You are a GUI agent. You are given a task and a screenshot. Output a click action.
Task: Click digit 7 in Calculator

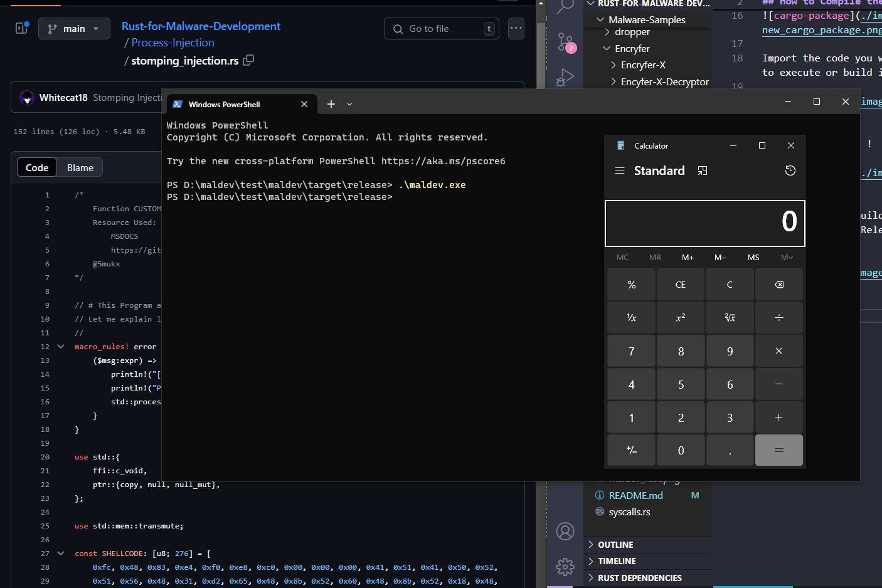631,351
